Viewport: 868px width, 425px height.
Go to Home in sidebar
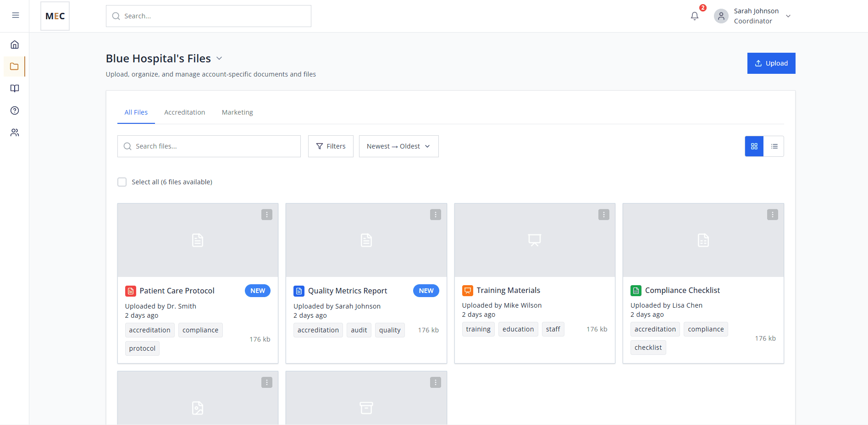15,44
